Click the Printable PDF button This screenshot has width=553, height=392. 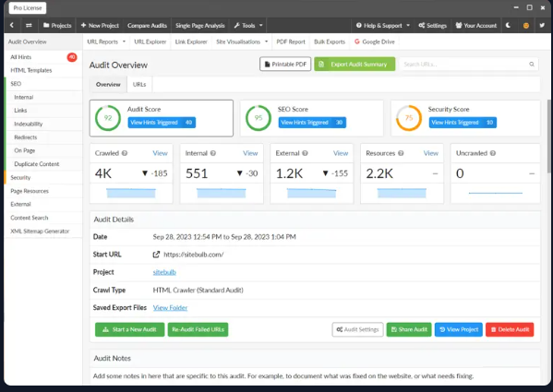coord(285,64)
